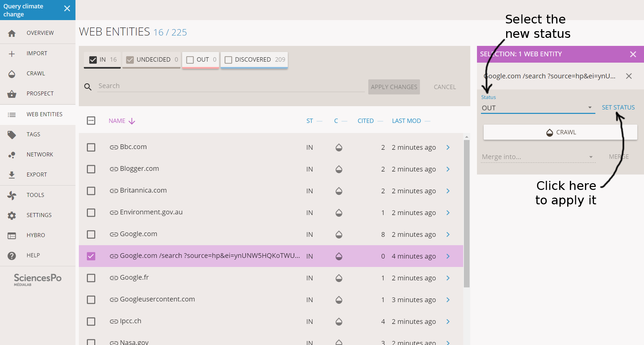Viewport: 644px width, 345px height.
Task: Toggle the DISCOVERED status filter checkbox
Action: [x=228, y=60]
